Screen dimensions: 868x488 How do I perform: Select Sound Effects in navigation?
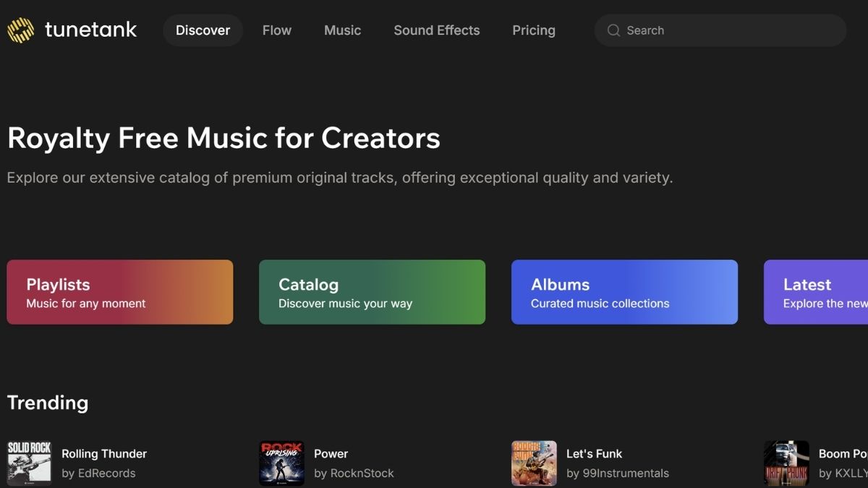(437, 30)
